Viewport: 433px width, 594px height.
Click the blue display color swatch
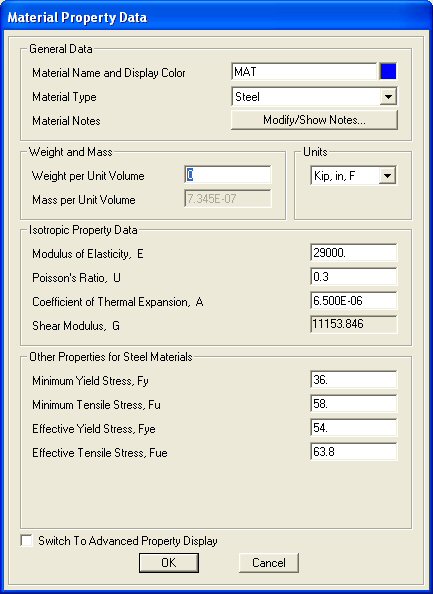coord(388,71)
